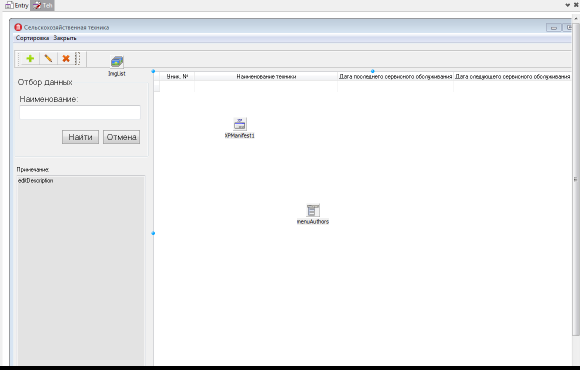The image size is (580, 370).
Task: Open the Закрыть menu
Action: point(65,38)
